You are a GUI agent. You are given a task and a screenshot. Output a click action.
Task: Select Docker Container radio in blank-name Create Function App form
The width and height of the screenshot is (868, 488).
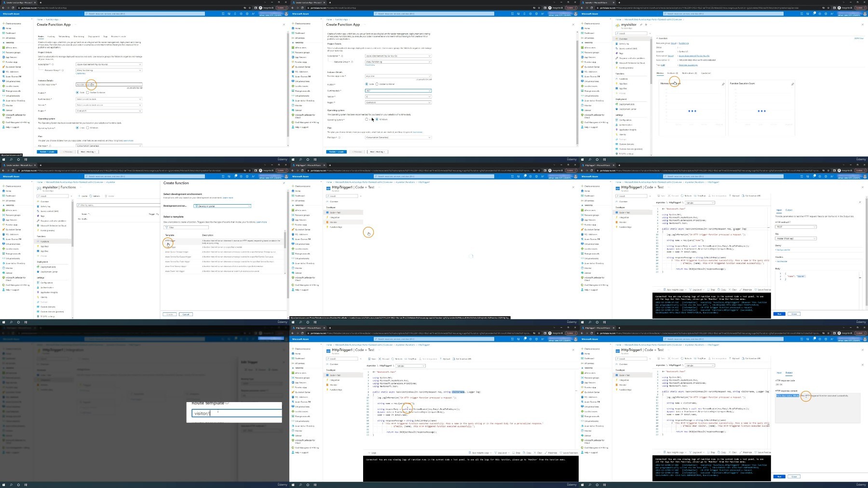(x=88, y=93)
